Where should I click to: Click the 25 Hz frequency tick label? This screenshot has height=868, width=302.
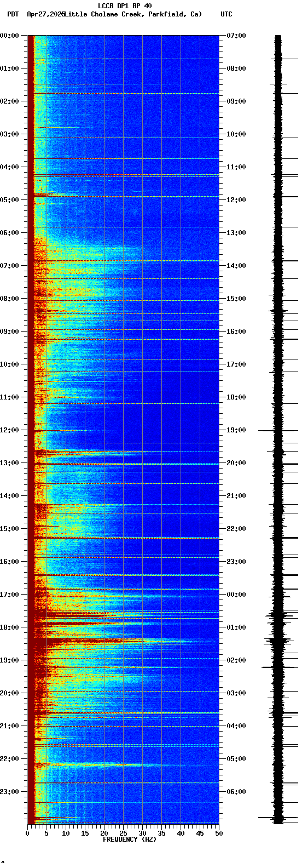tap(123, 833)
